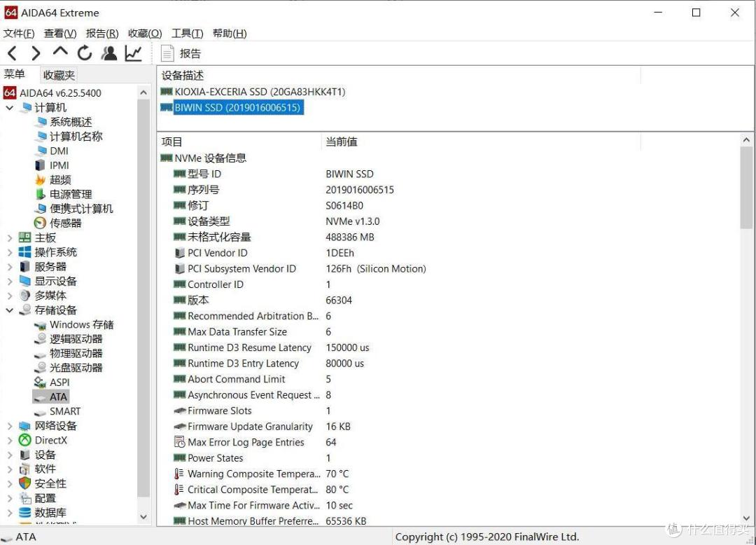This screenshot has width=756, height=545.
Task: Expand the DirectX tree node
Action: (x=10, y=441)
